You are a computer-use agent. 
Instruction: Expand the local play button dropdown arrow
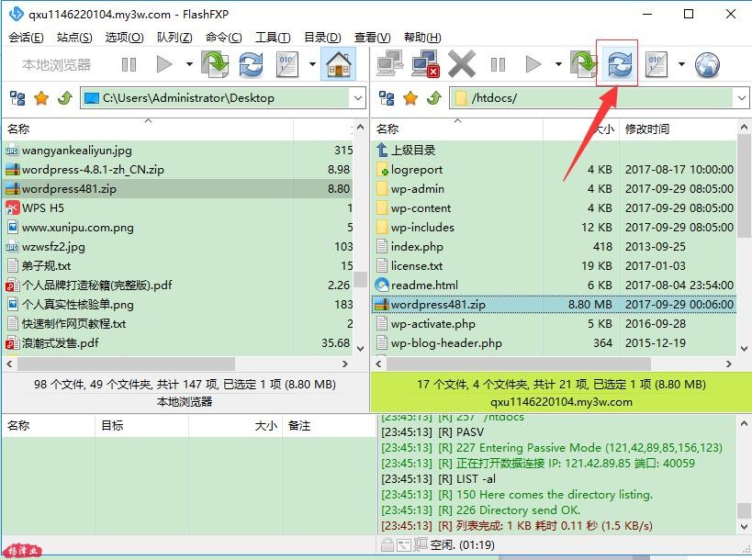point(189,64)
